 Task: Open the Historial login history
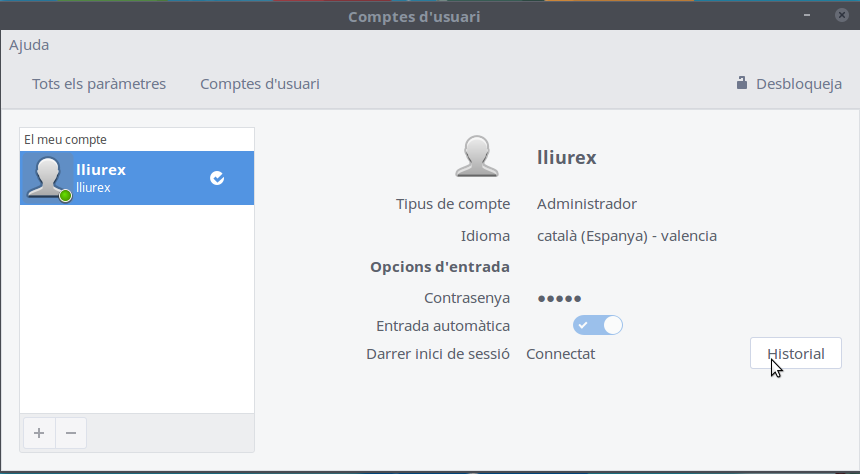pos(795,353)
